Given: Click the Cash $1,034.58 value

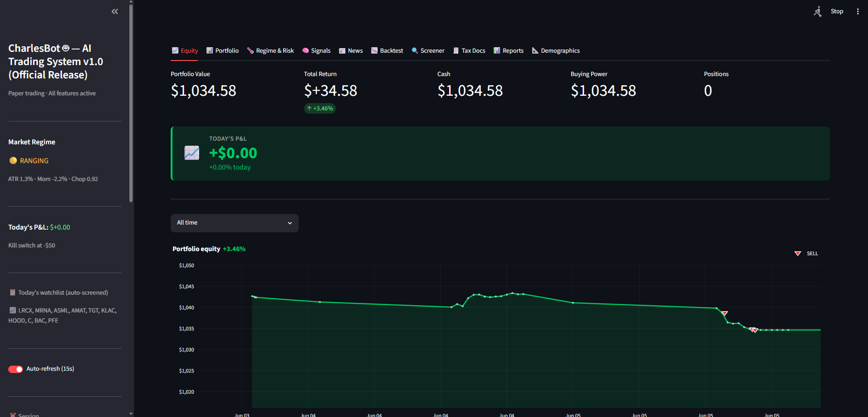Looking at the screenshot, I should [x=470, y=91].
